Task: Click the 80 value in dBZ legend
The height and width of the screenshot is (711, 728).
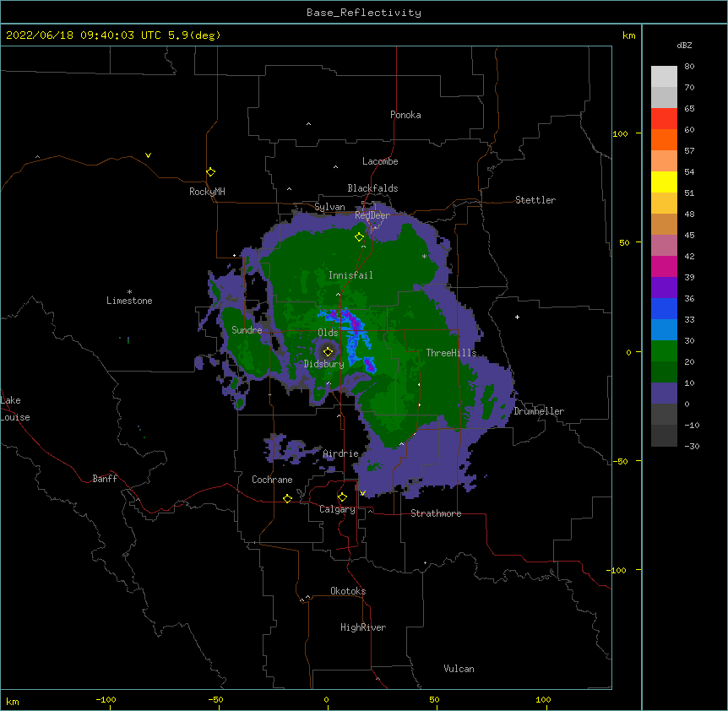Action: 689,66
